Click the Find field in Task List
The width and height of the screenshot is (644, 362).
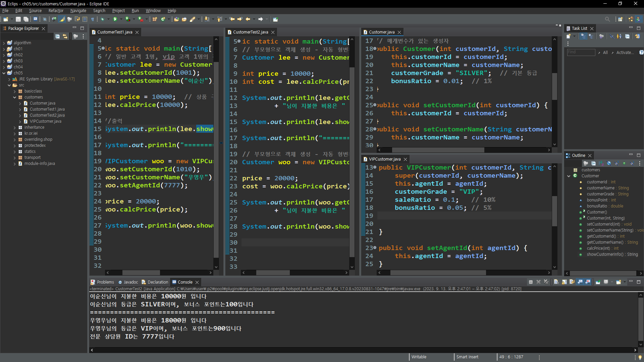(x=581, y=52)
